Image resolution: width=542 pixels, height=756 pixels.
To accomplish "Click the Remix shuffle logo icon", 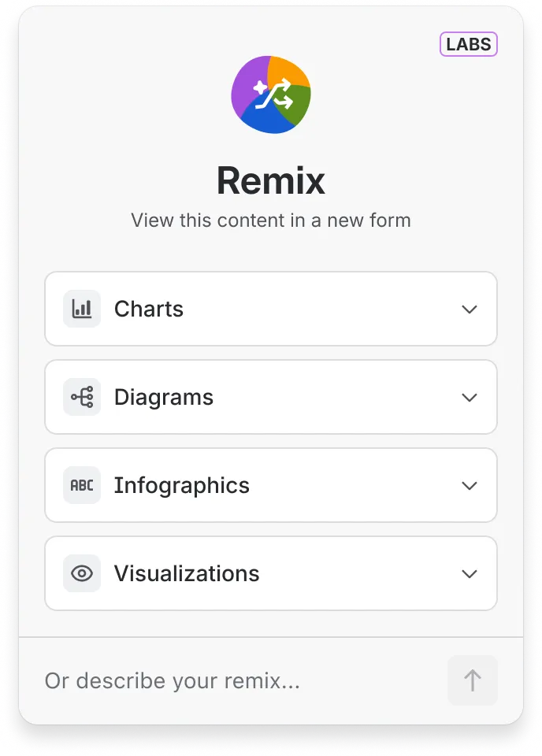I will coord(271,94).
